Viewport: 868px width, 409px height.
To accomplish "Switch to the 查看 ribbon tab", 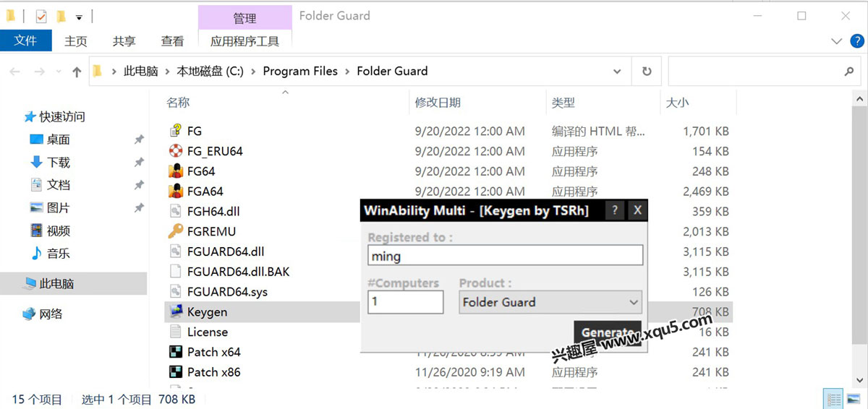I will click(172, 41).
